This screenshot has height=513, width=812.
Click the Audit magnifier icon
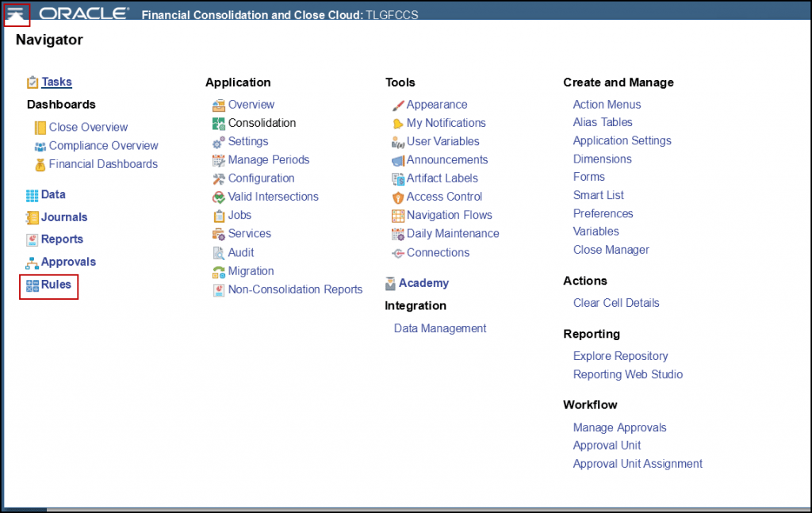point(219,253)
